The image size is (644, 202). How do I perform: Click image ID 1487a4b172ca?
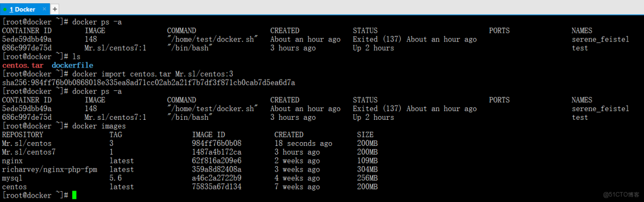coord(217,152)
